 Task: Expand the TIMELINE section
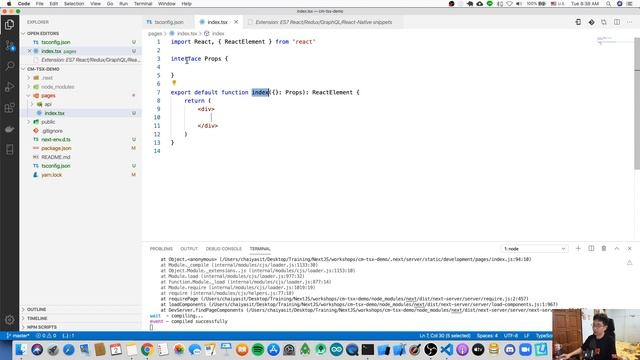(x=37, y=318)
